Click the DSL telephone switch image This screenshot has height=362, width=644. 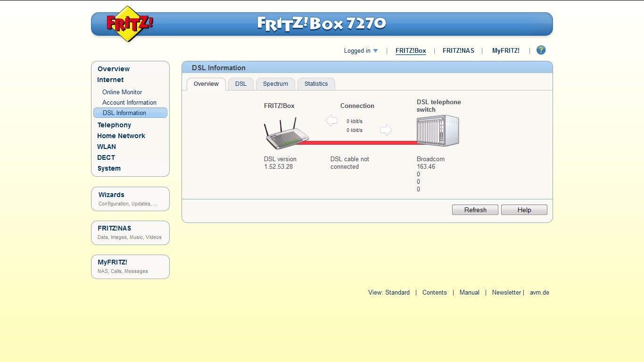pyautogui.click(x=438, y=131)
